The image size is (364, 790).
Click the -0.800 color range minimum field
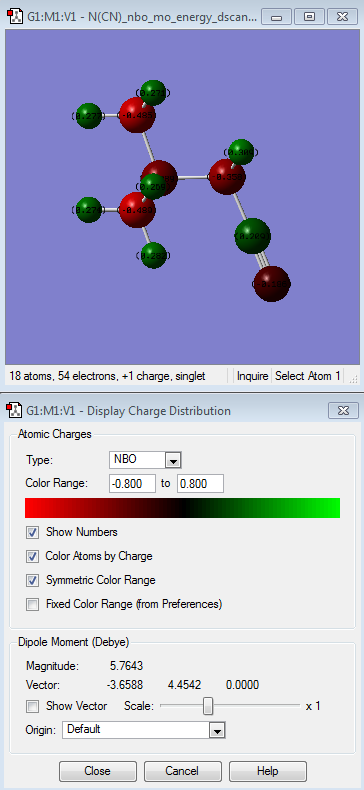tap(133, 484)
